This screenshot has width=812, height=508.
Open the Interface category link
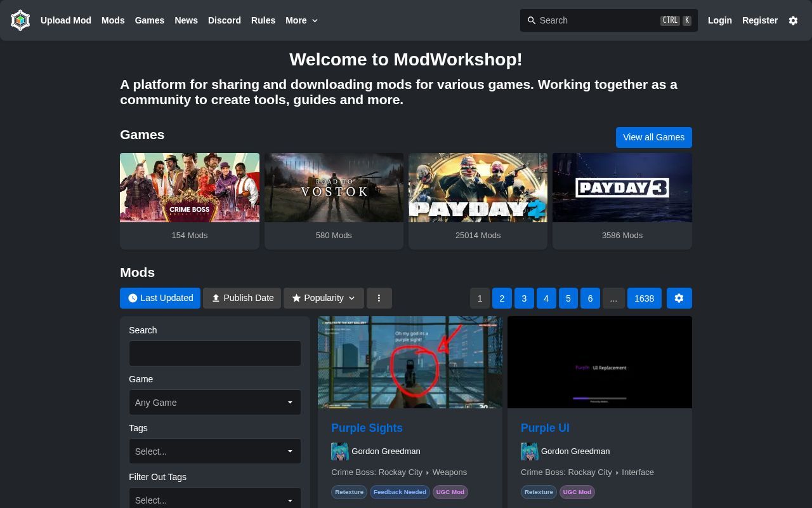point(638,472)
